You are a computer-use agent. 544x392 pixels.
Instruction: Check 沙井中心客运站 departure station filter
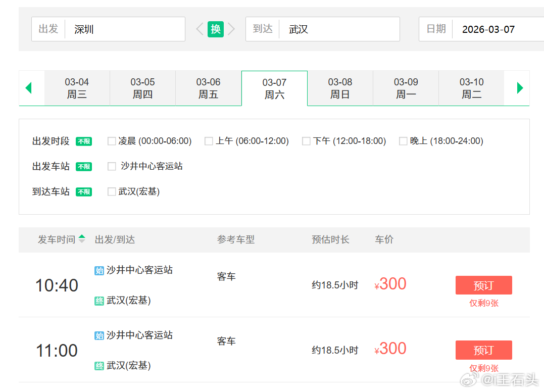[112, 166]
